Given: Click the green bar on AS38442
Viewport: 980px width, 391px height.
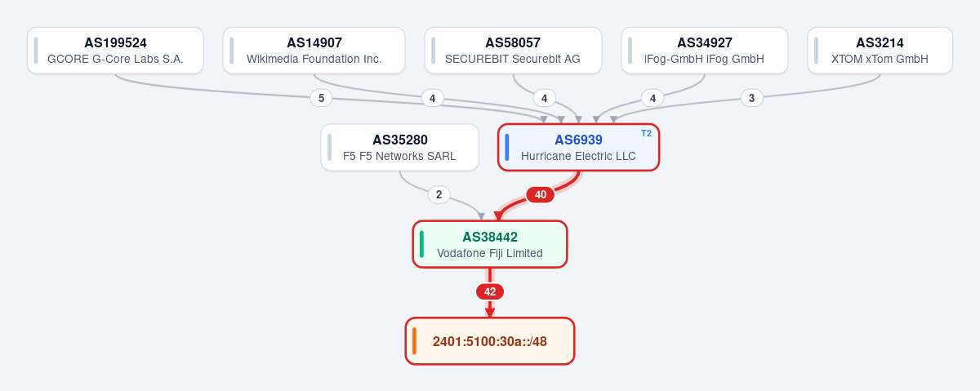Looking at the screenshot, I should click(x=421, y=244).
